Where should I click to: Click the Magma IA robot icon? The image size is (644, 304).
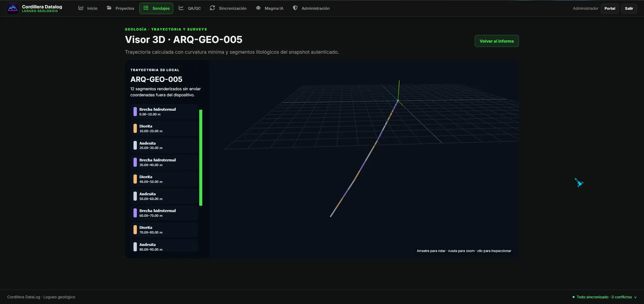258,8
